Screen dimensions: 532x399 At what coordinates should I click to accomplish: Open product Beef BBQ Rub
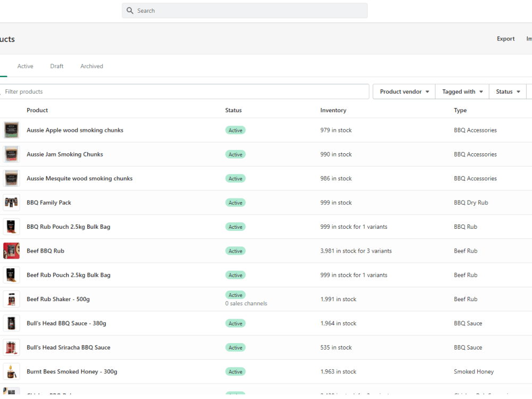45,251
